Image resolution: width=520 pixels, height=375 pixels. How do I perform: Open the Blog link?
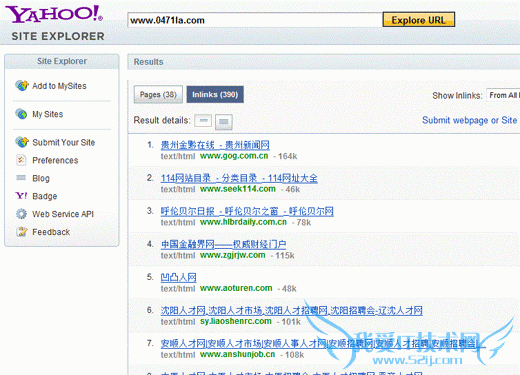click(41, 178)
